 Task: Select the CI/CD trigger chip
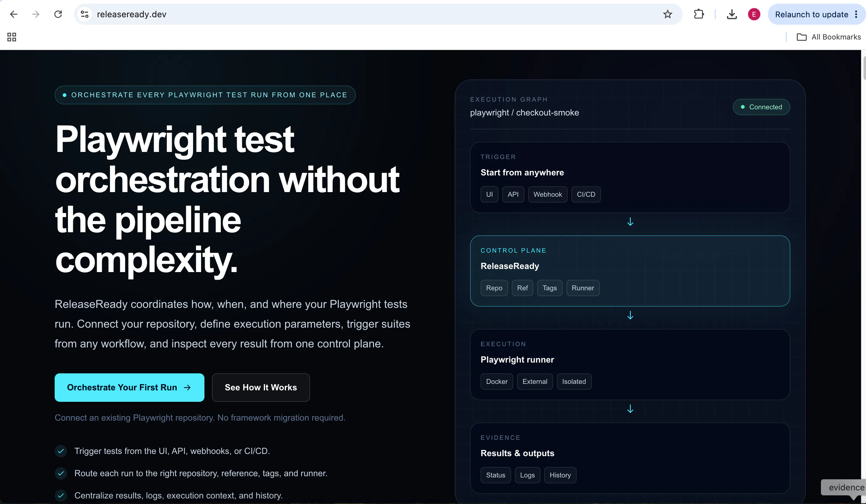(x=586, y=195)
